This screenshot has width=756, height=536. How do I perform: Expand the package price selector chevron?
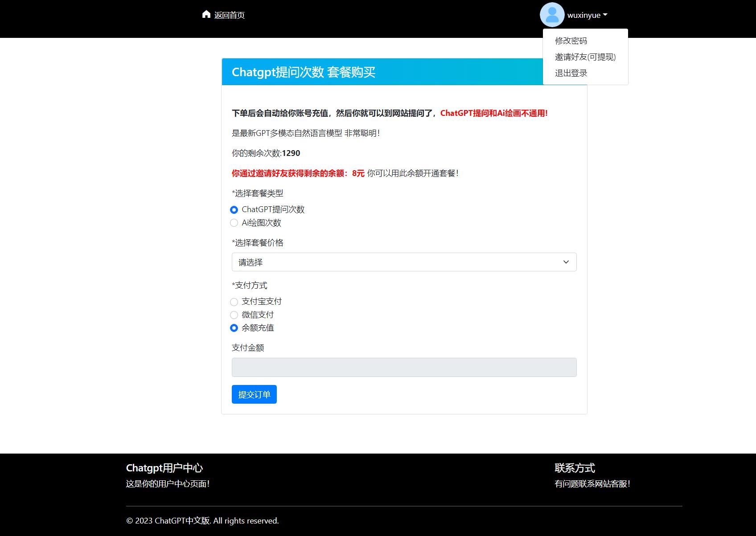pos(566,262)
